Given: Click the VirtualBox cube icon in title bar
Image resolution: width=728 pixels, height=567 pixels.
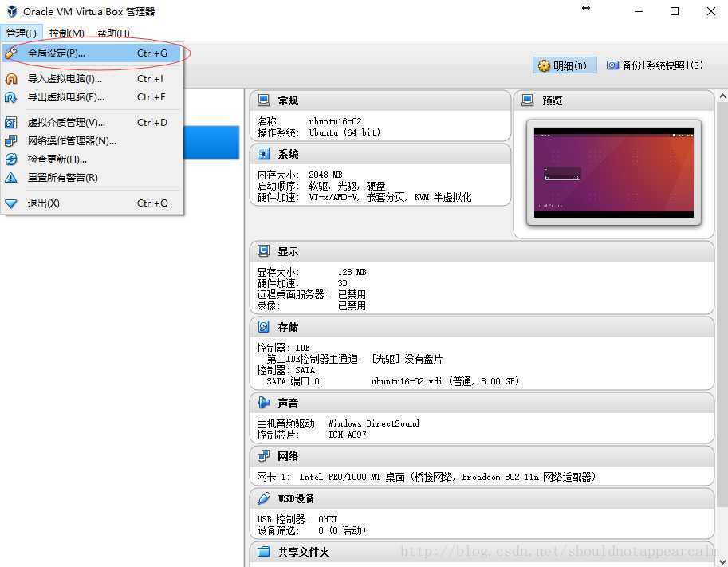Looking at the screenshot, I should tap(12, 11).
